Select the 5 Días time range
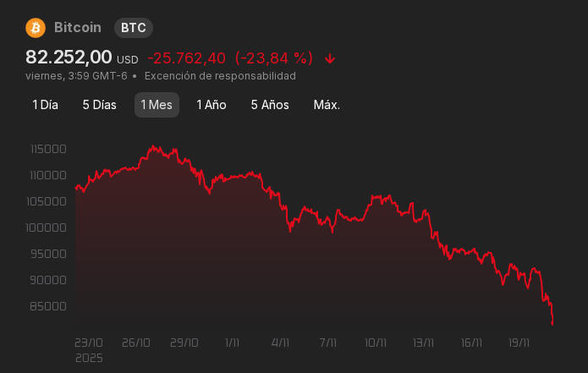Screen dimensions: 588x373 [99, 105]
